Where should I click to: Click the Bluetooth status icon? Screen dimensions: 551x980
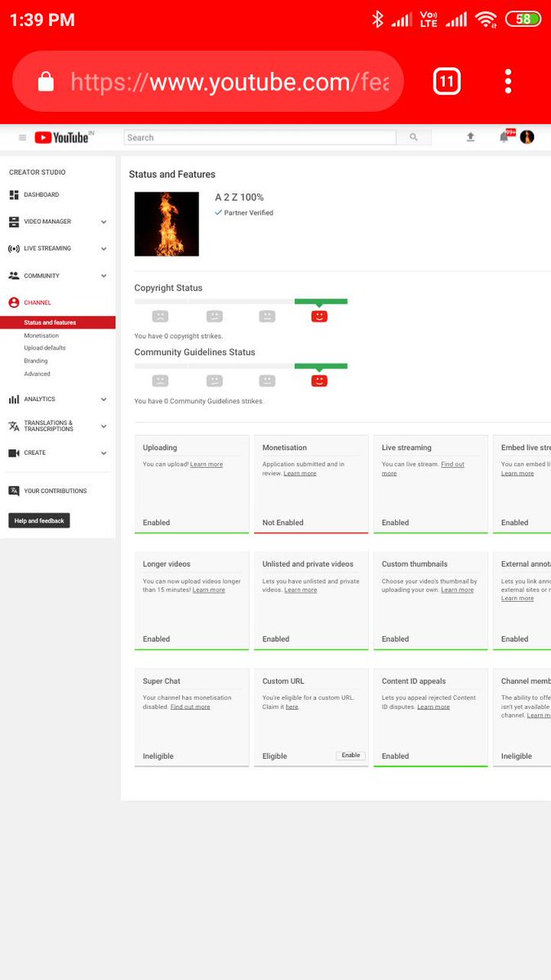[x=377, y=20]
